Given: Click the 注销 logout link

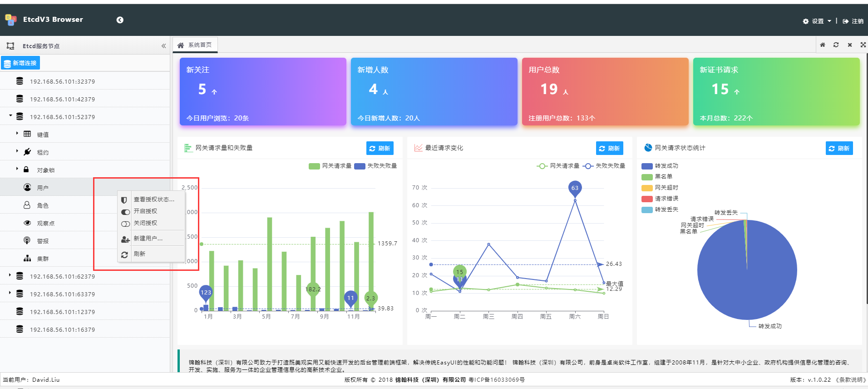Looking at the screenshot, I should pyautogui.click(x=853, y=21).
